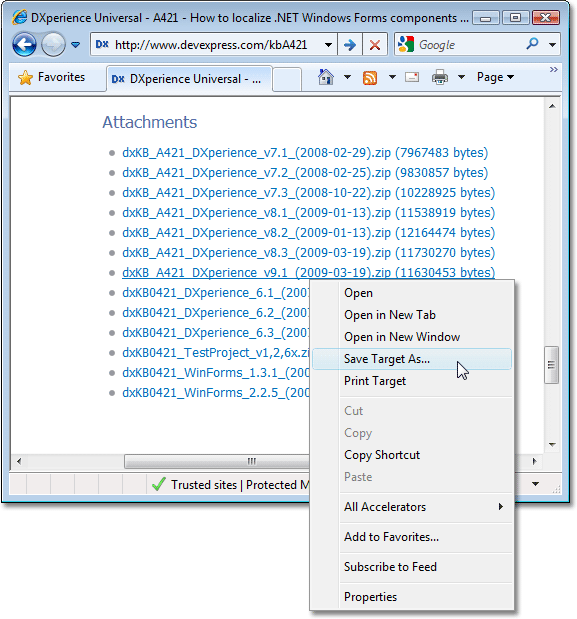
Task: Expand the Home button dropdown arrow
Action: click(347, 77)
